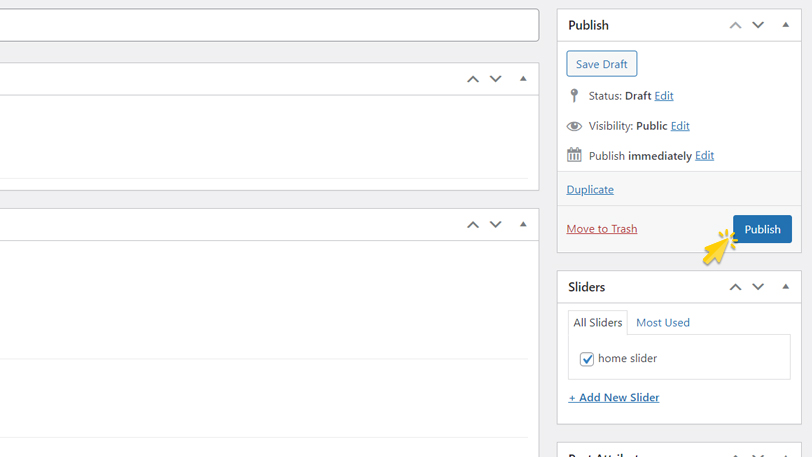Collapse the Sliders panel
Screen dimensions: 812x457
pyautogui.click(x=785, y=287)
